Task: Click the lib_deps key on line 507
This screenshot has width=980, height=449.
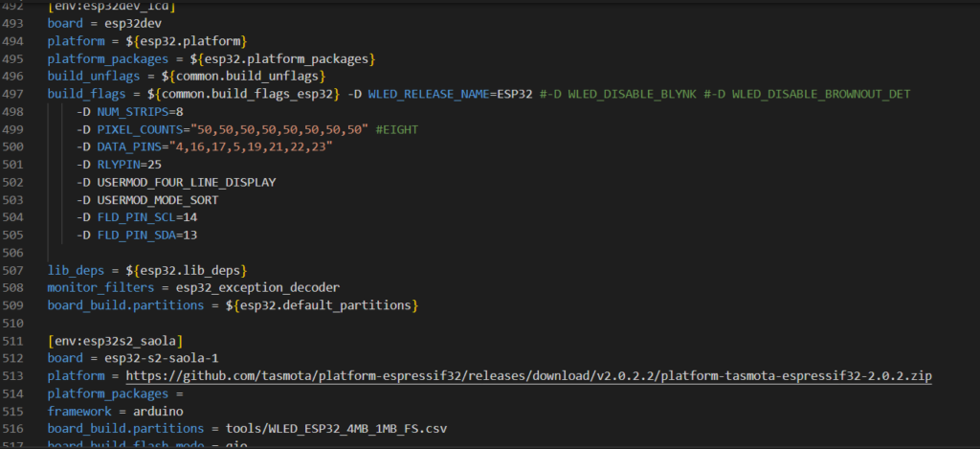Action: click(x=76, y=270)
